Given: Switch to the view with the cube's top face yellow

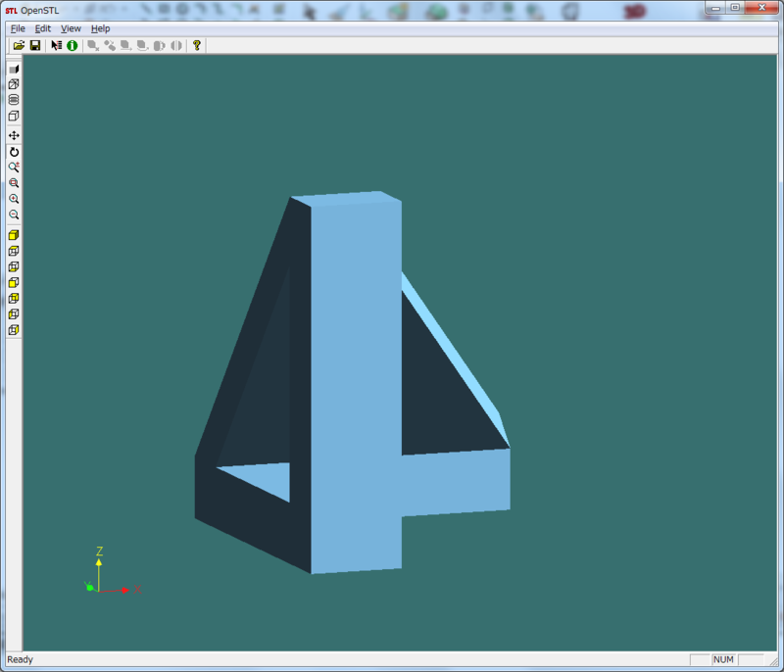Looking at the screenshot, I should (14, 251).
